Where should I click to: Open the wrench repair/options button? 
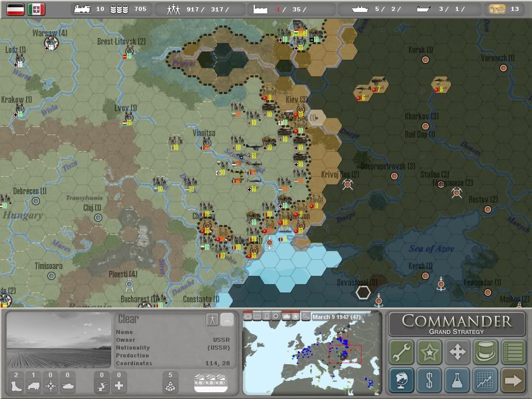coord(402,352)
